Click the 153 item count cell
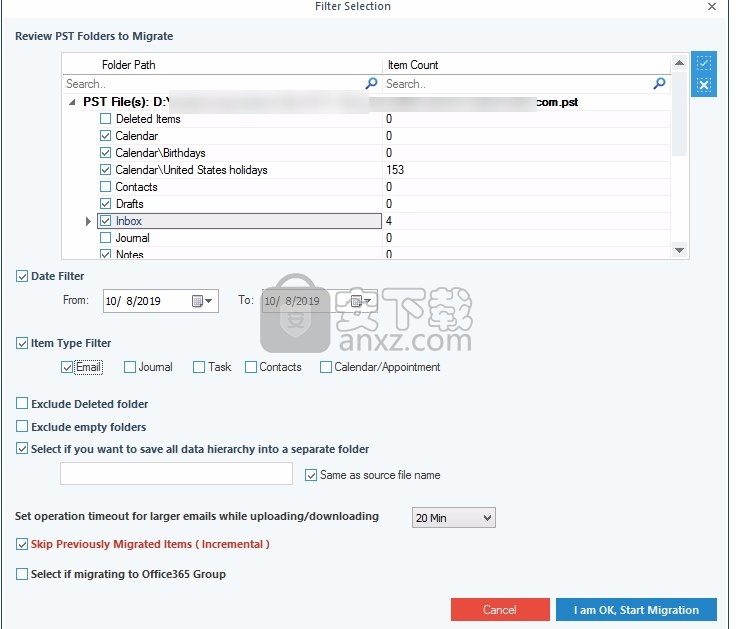The height and width of the screenshot is (629, 736). tap(395, 170)
